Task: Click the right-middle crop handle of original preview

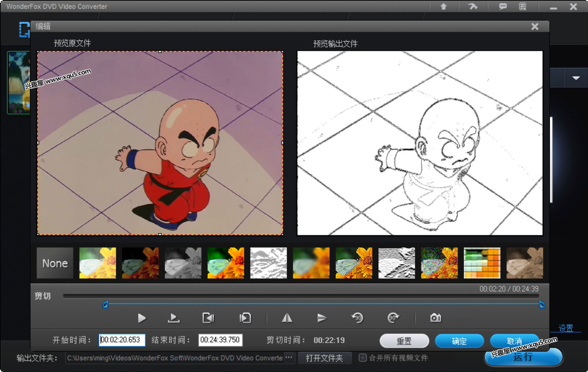Action: pyautogui.click(x=283, y=143)
